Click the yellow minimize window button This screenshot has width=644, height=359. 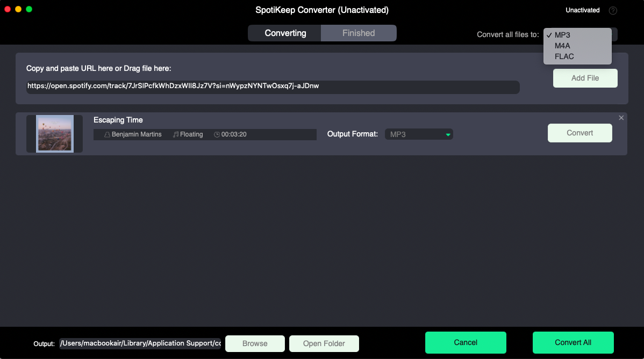coord(18,9)
